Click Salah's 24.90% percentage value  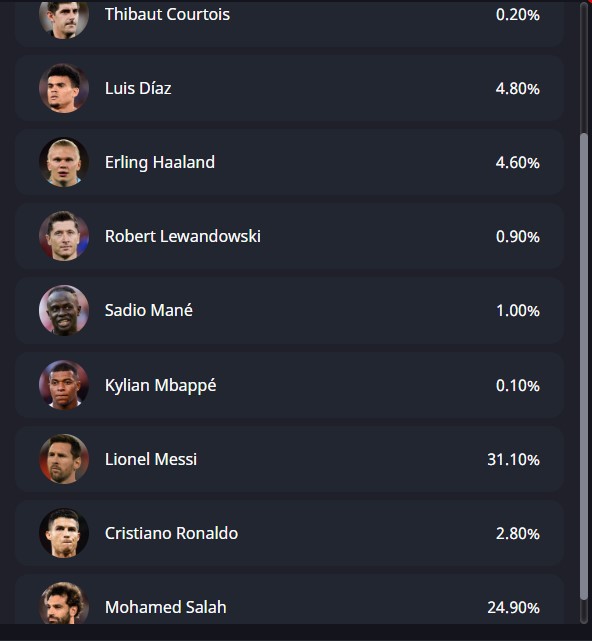[x=514, y=607]
